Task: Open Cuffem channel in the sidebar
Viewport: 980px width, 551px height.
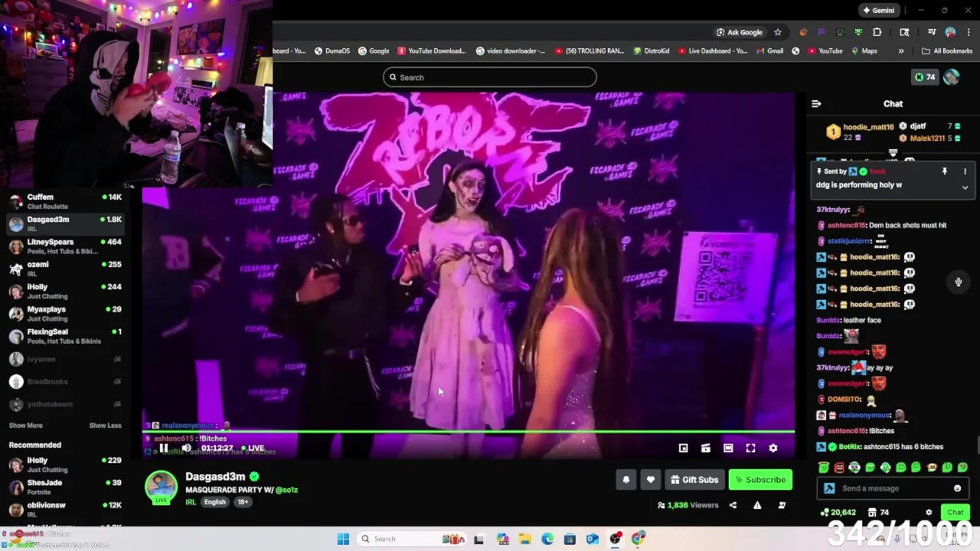Action: click(65, 201)
